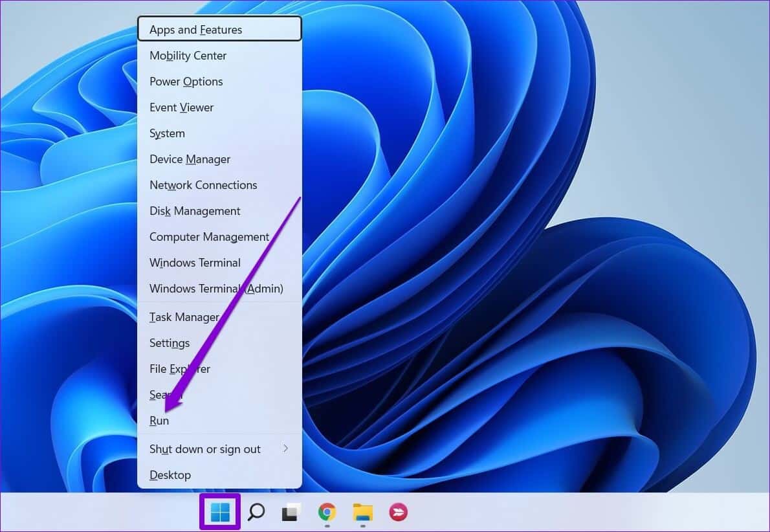This screenshot has width=770, height=532.
Task: Open Task Manager
Action: (184, 317)
